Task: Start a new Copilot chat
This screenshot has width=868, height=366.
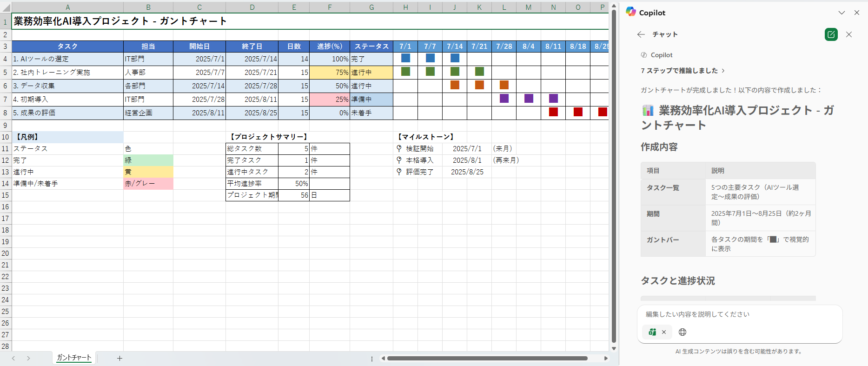Action: click(x=831, y=34)
